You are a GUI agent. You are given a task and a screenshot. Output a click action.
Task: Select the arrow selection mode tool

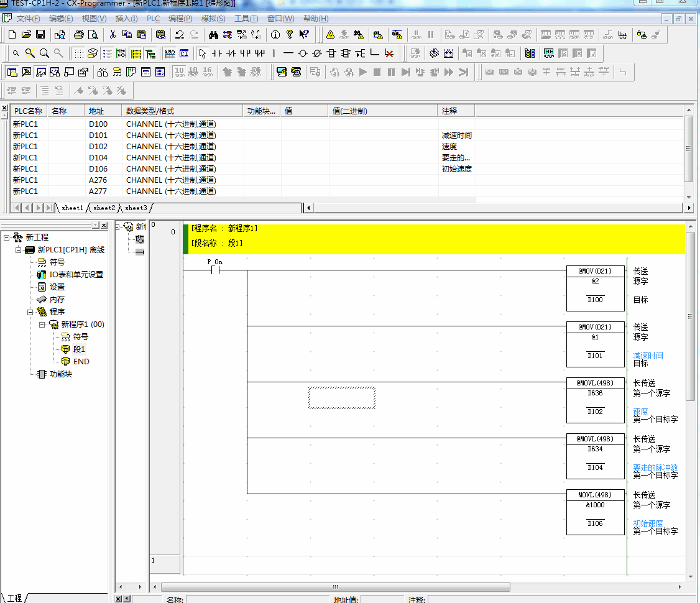202,53
